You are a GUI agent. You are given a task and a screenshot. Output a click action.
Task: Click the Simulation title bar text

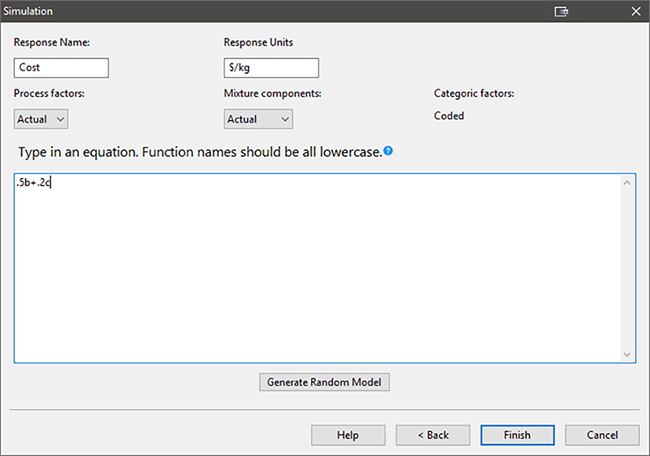pos(34,11)
